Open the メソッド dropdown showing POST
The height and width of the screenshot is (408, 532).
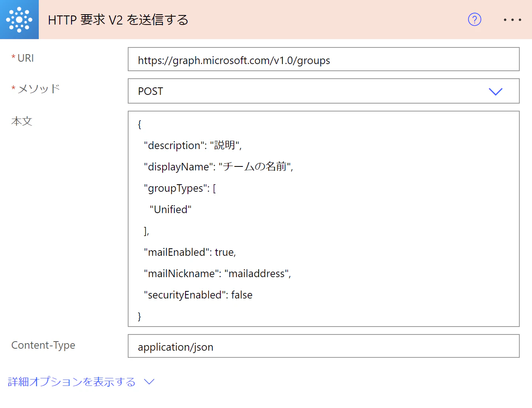tap(324, 91)
